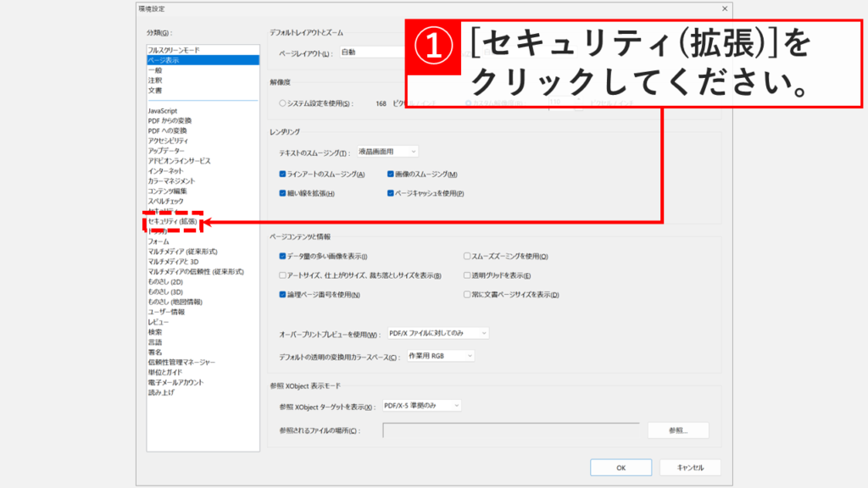Open オーバープリントプレビューを使用 dropdown
This screenshot has height=488, width=868.
pos(438,333)
